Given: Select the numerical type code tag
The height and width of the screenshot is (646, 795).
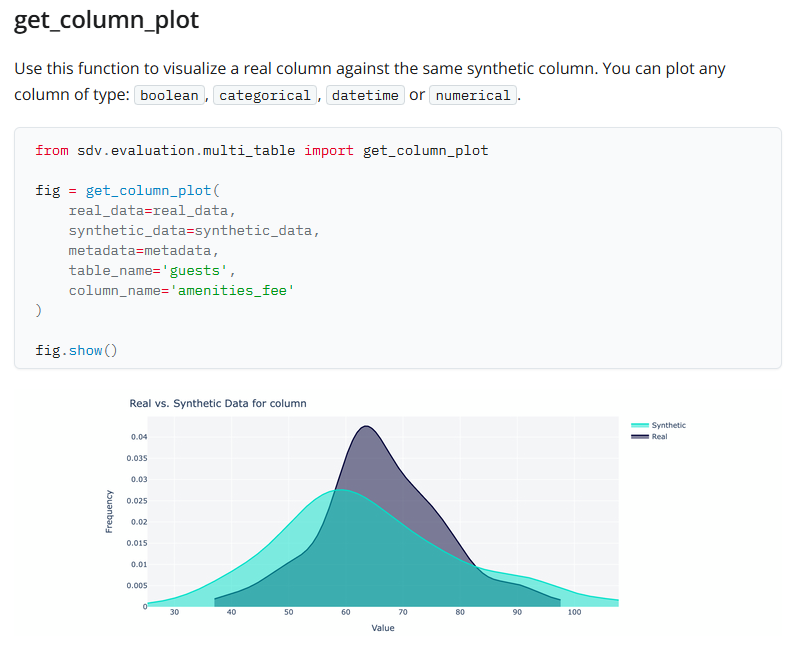Looking at the screenshot, I should tap(474, 96).
